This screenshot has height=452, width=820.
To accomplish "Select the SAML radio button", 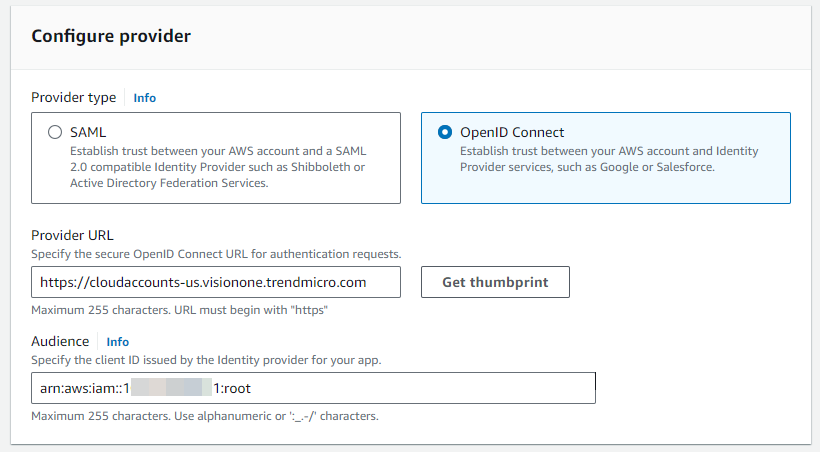I will coord(55,132).
